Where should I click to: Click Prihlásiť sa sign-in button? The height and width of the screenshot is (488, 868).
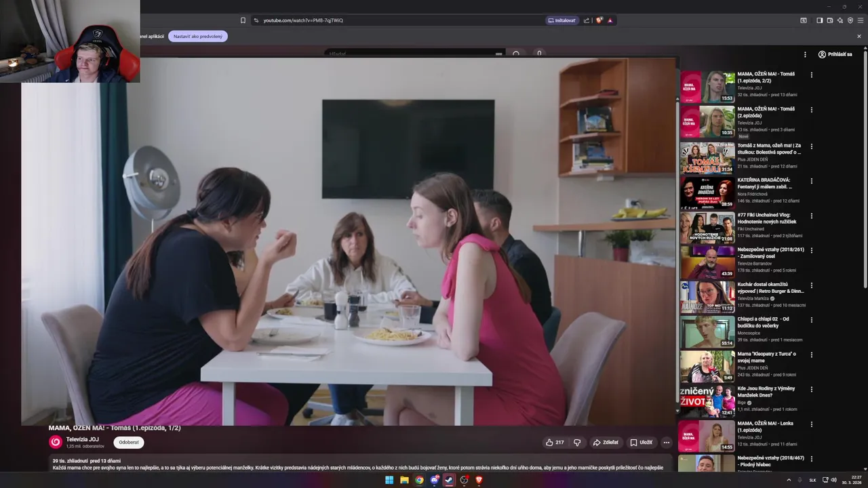point(835,54)
